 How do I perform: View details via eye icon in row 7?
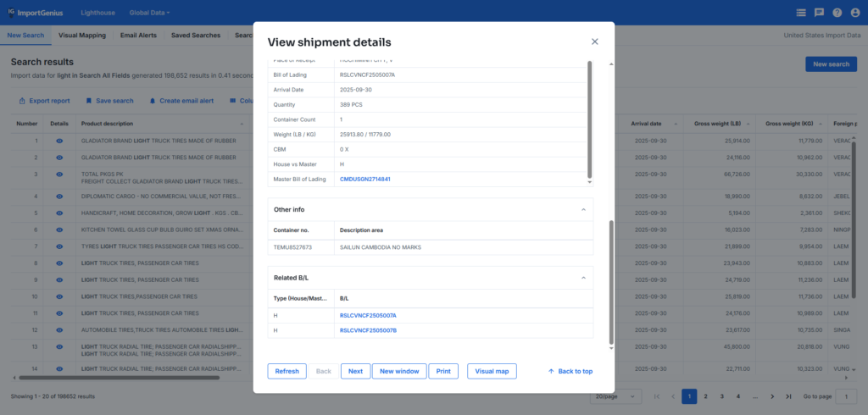59,246
